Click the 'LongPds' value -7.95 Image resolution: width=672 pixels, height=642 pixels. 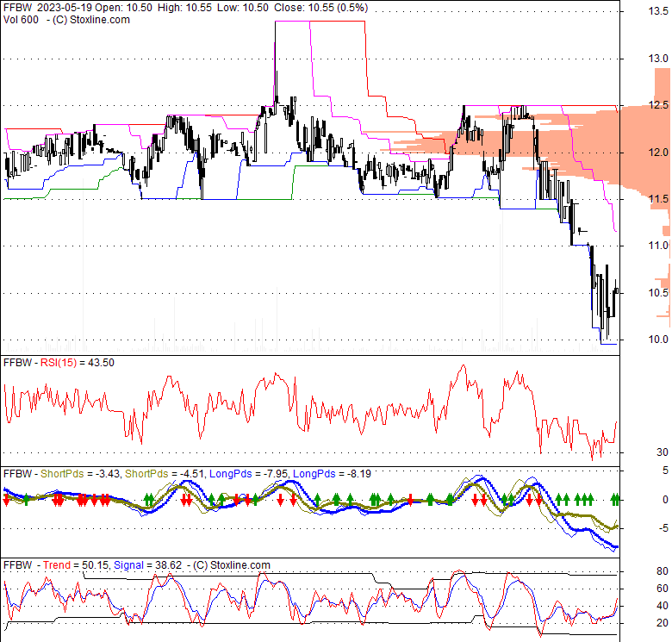click(x=274, y=474)
